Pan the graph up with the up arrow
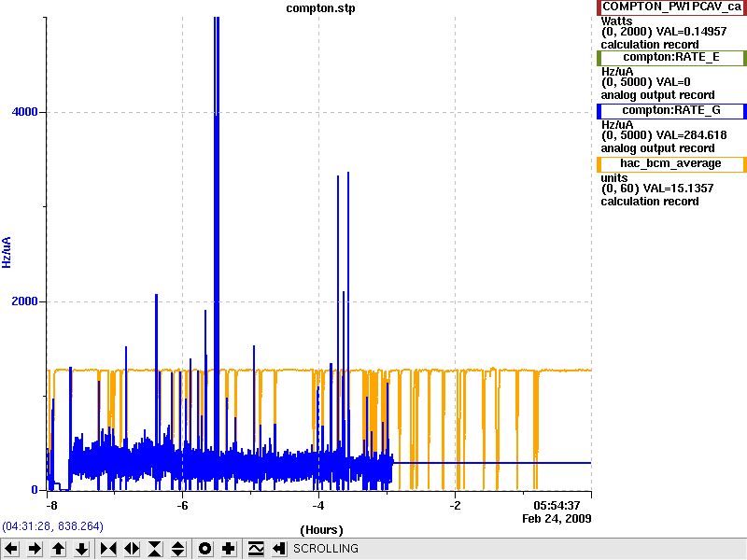Image resolution: width=747 pixels, height=560 pixels. (x=58, y=549)
